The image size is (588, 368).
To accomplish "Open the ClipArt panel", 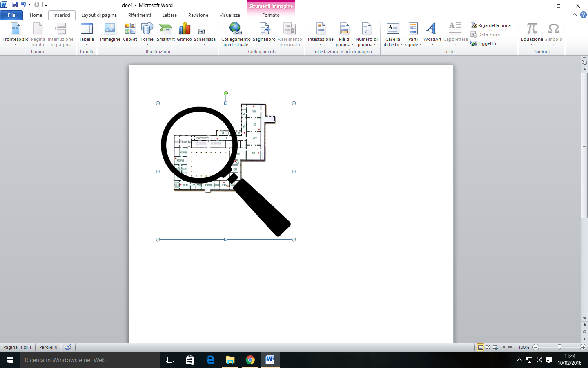I will click(130, 32).
